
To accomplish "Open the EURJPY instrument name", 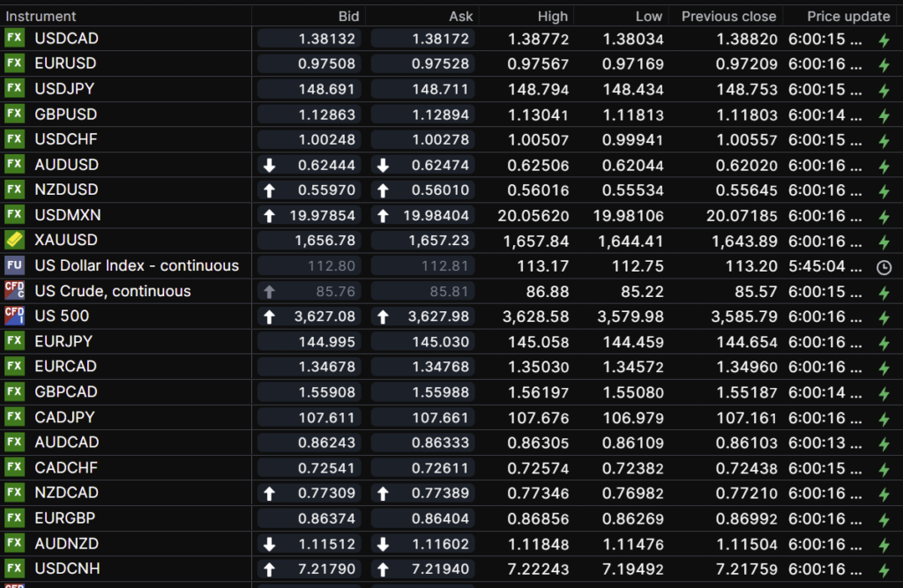I will pos(63,341).
